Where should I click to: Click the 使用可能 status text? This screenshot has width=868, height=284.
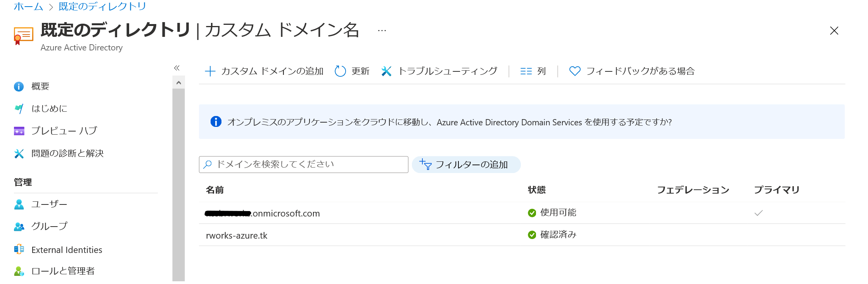[x=558, y=213]
